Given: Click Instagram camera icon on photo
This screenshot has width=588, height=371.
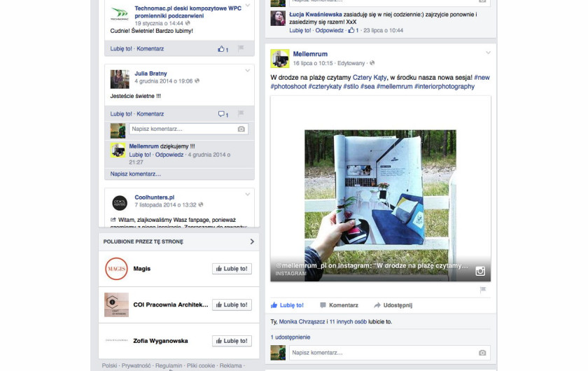Looking at the screenshot, I should (x=480, y=271).
